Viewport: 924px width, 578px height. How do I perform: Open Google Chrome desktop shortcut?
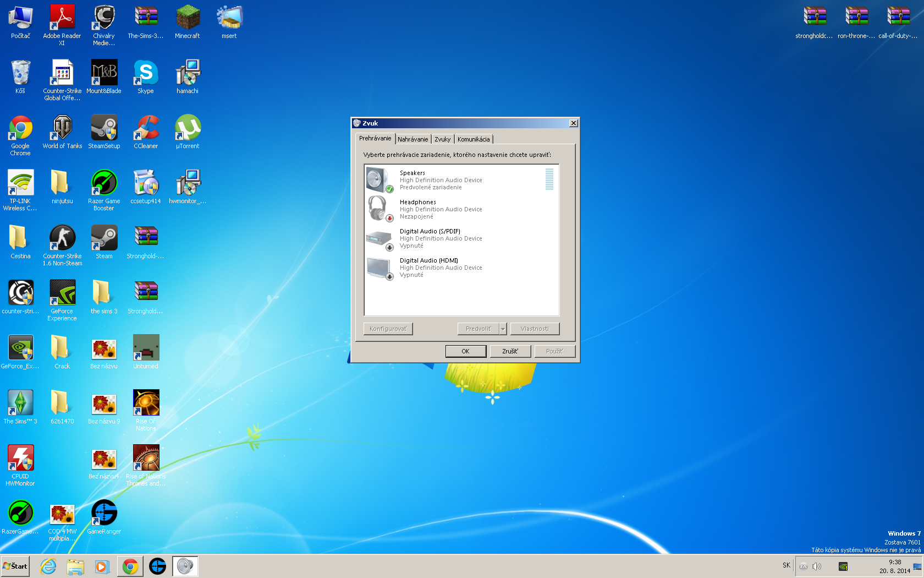(20, 135)
